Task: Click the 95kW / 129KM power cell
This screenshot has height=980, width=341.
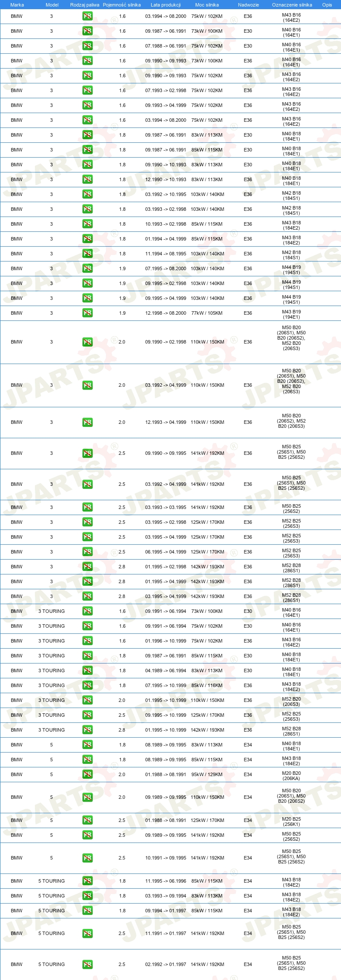Action: tap(207, 774)
